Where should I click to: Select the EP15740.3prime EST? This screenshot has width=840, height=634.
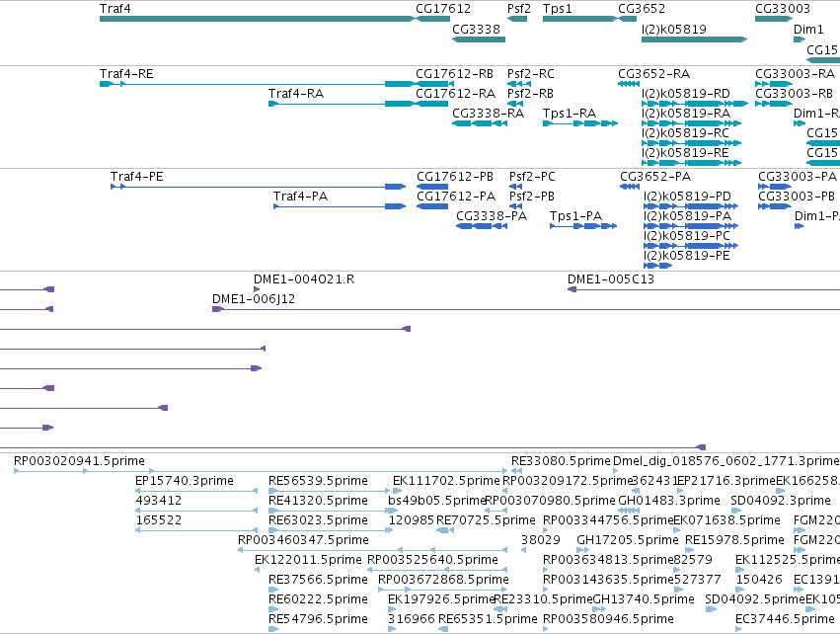(196, 491)
